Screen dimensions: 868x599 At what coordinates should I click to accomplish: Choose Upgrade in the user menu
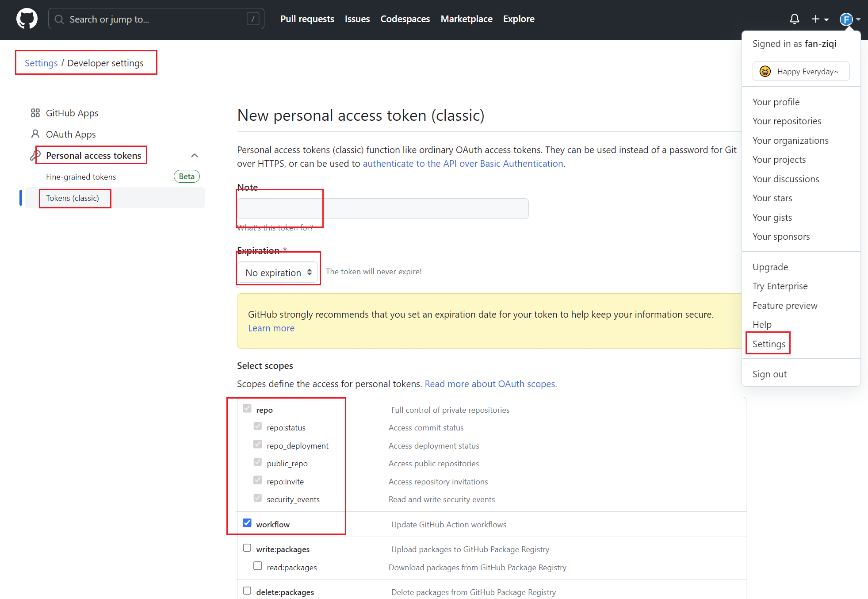770,267
